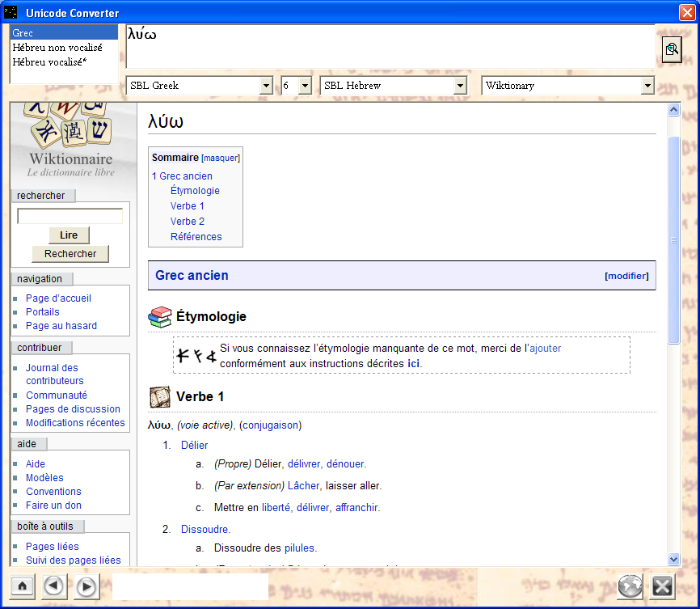
Task: Go to the home page button
Action: 23,586
